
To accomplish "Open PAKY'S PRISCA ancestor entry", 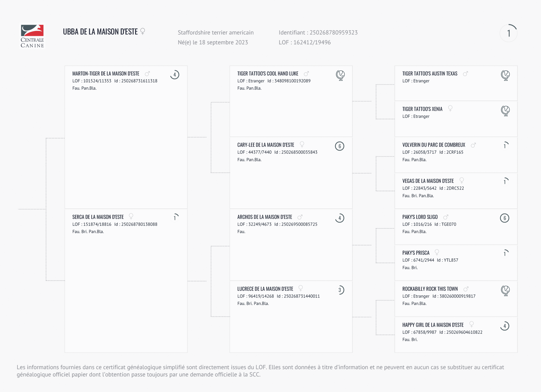I will click(415, 253).
